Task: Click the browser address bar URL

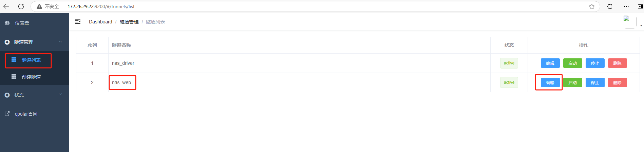Action: tap(101, 6)
